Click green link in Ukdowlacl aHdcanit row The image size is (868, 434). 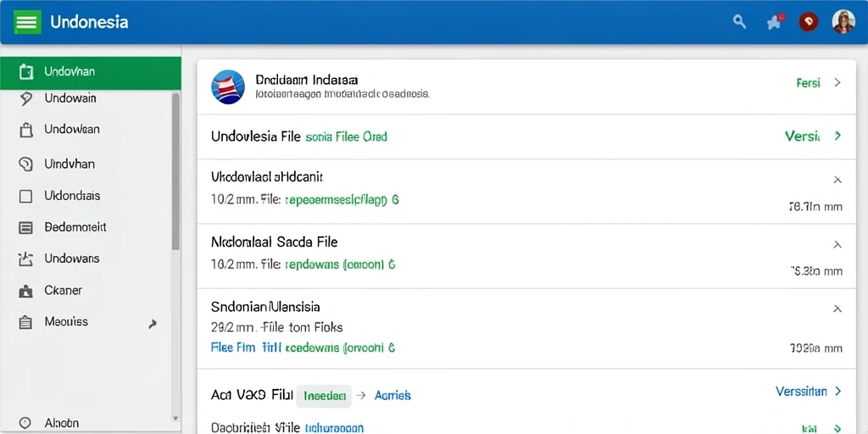tap(342, 200)
